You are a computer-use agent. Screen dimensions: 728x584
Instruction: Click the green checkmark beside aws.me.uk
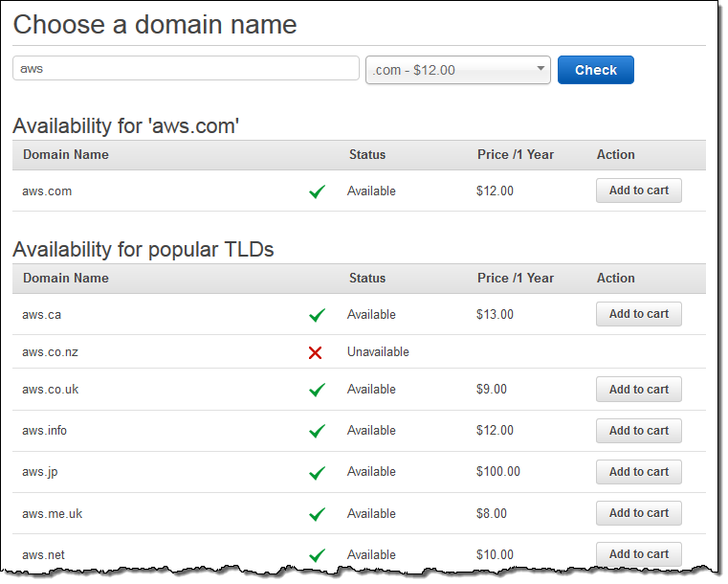(x=317, y=513)
